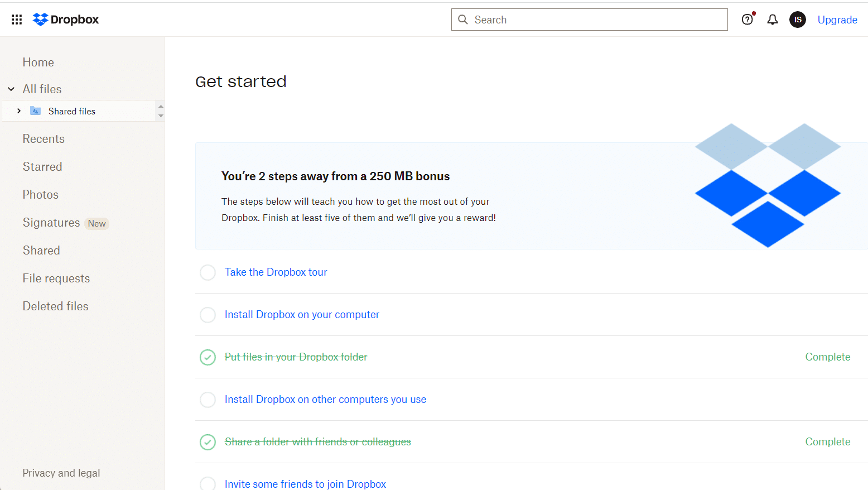
Task: Click the Shared files folder icon
Action: point(36,111)
